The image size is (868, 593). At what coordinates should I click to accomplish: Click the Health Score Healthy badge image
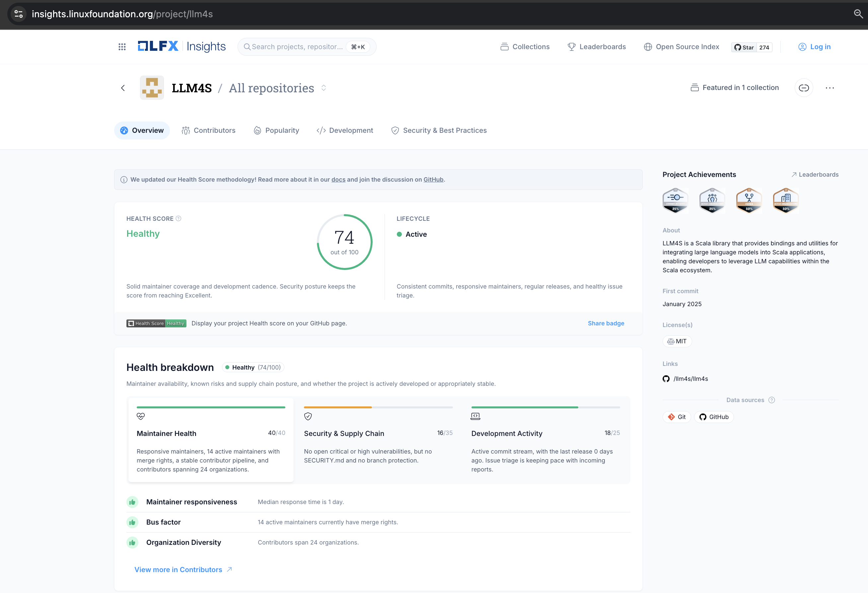pyautogui.click(x=156, y=324)
